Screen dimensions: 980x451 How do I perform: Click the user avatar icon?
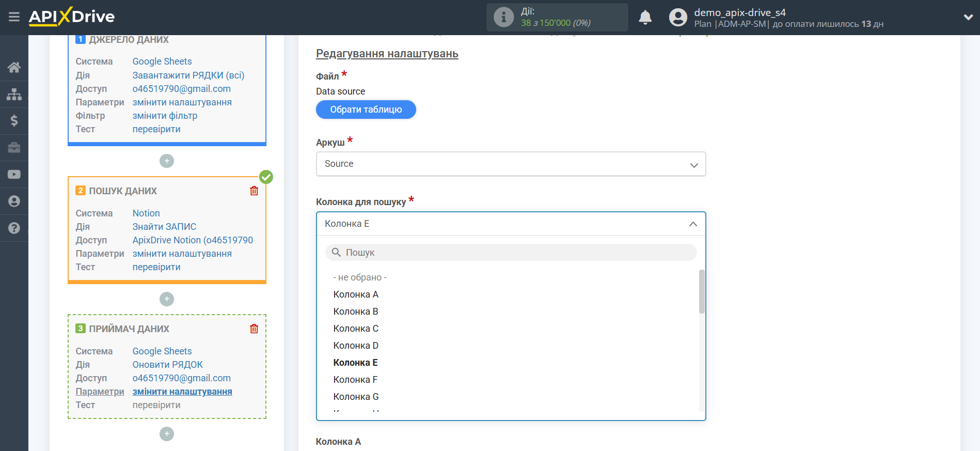tap(678, 18)
